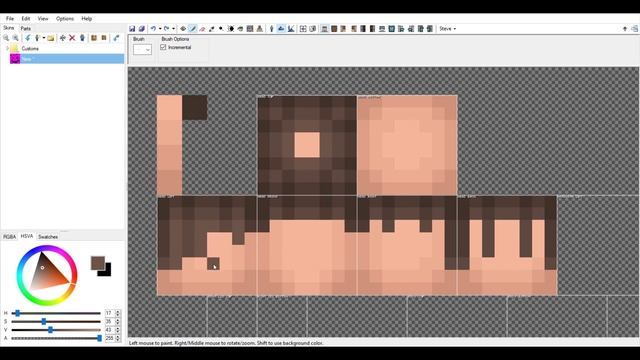Open the Redo history dropdown arrow
The height and width of the screenshot is (360, 640).
click(x=173, y=29)
